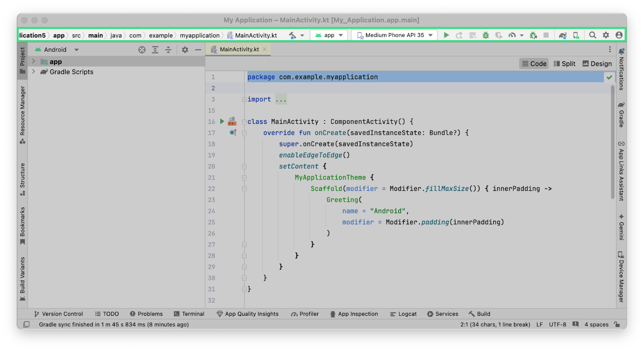
Task: Click Select Opened File target icon
Action: point(142,50)
